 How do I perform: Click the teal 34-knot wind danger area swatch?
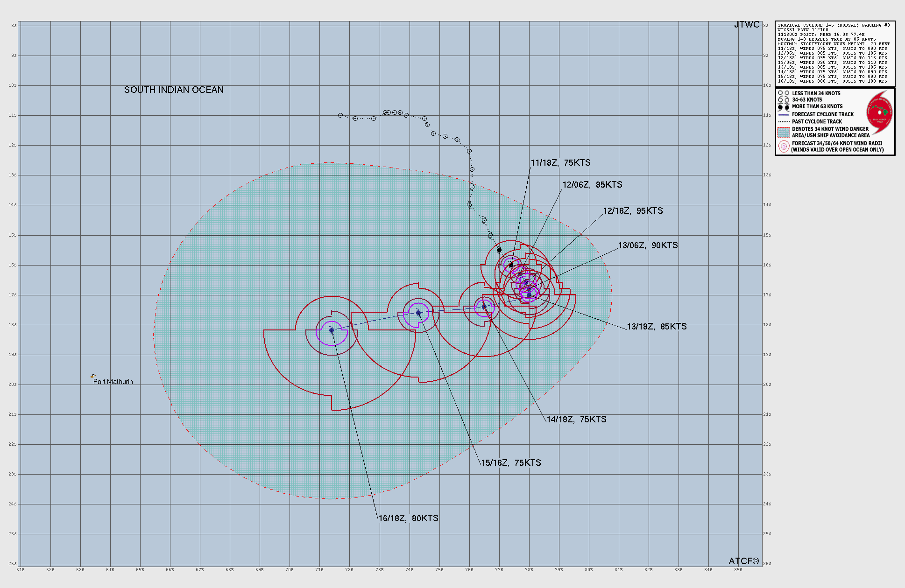784,132
